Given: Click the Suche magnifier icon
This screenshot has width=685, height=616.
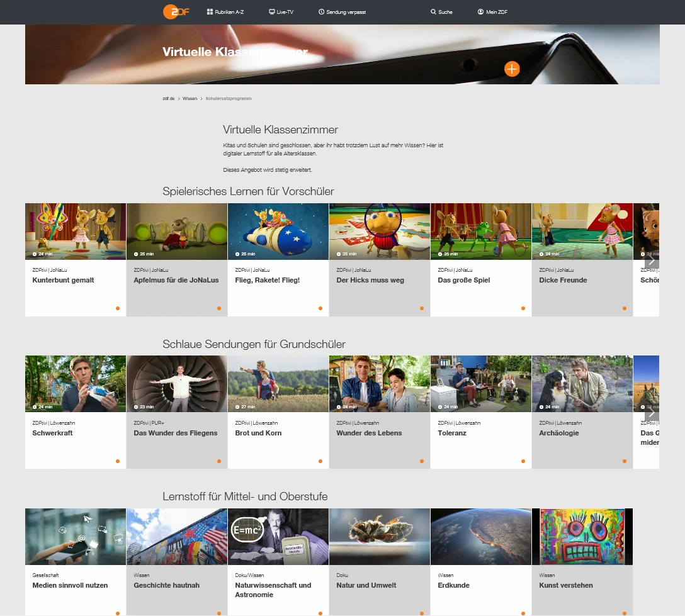Looking at the screenshot, I should (433, 12).
